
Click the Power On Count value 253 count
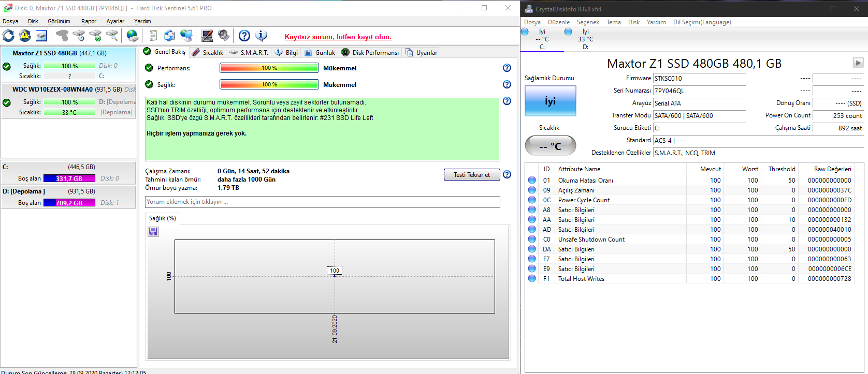pos(838,116)
